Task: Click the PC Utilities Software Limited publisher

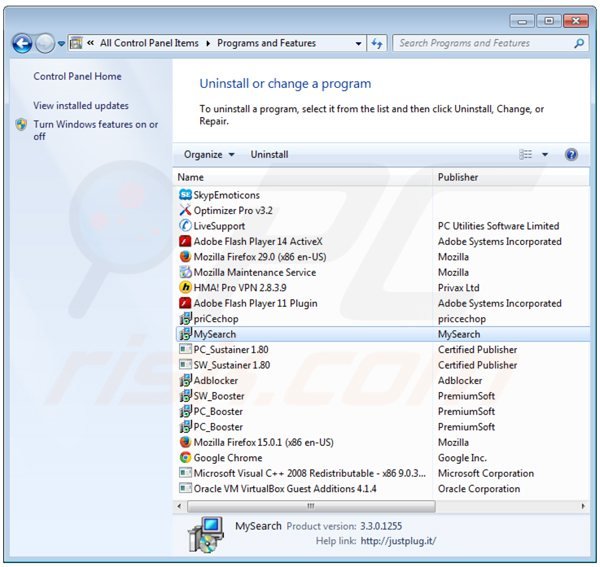Action: (499, 226)
